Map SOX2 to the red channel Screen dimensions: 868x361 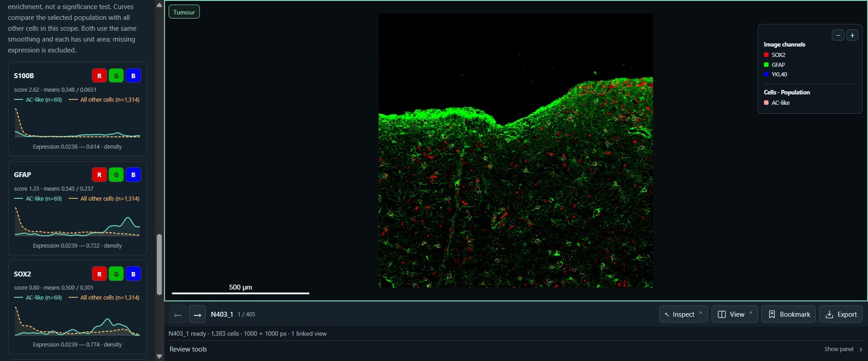[99, 273]
